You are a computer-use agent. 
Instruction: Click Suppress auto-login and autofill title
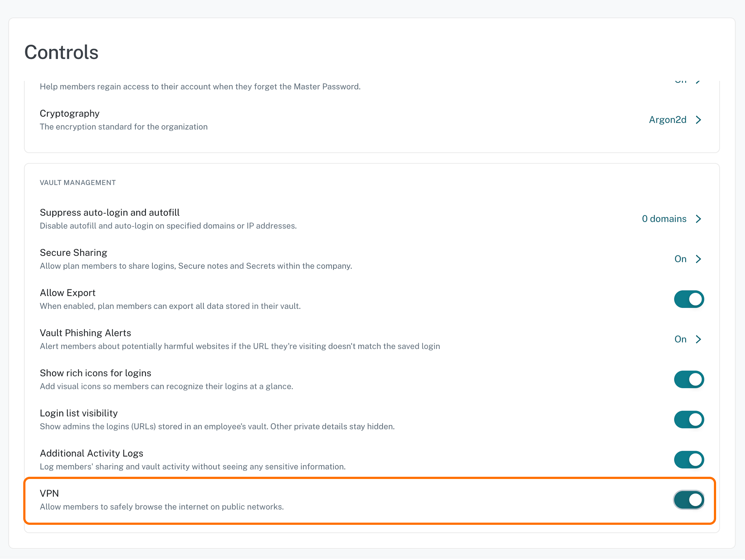point(110,213)
